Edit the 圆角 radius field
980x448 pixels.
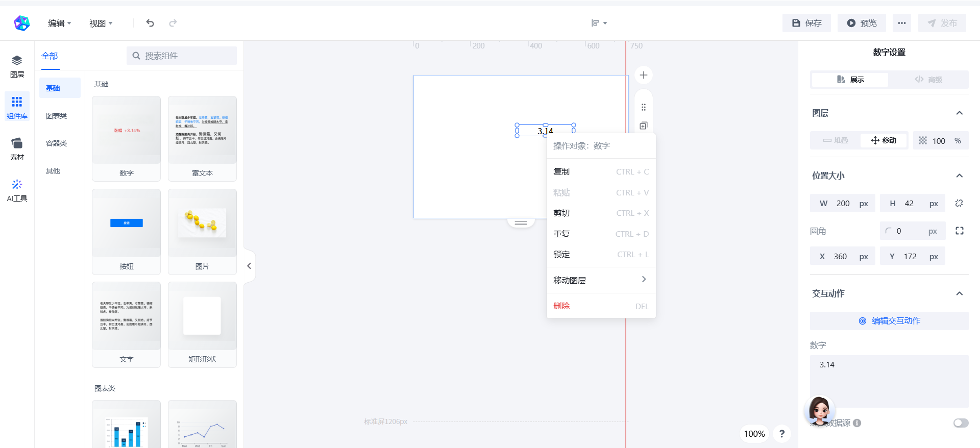913,231
